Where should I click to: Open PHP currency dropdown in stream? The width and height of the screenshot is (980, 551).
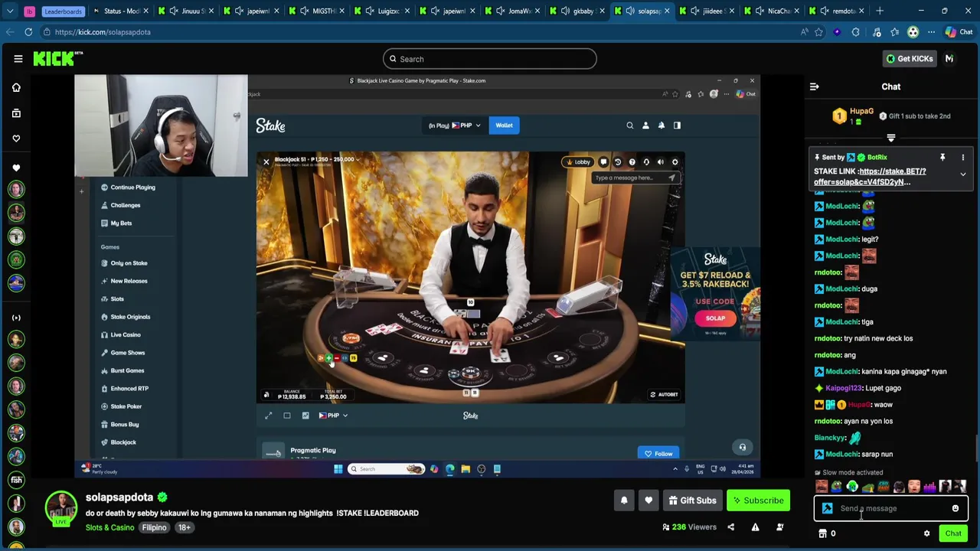tap(465, 126)
